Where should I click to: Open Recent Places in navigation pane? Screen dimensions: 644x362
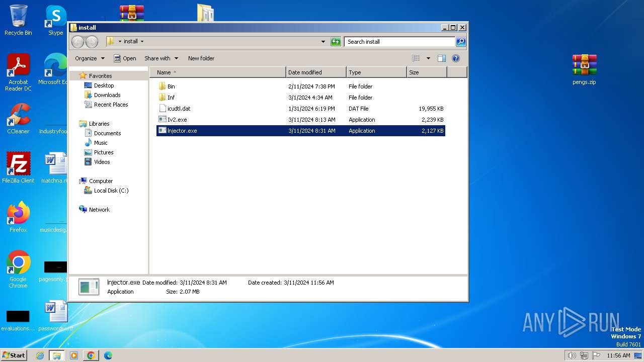click(x=111, y=105)
